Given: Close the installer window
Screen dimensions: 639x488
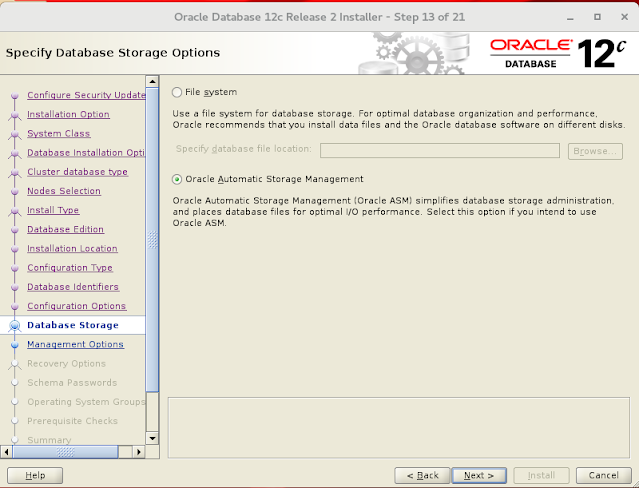Looking at the screenshot, I should [624, 17].
